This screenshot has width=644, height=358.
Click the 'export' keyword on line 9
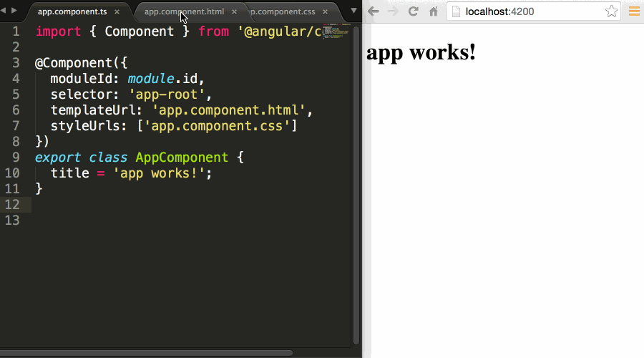click(58, 158)
